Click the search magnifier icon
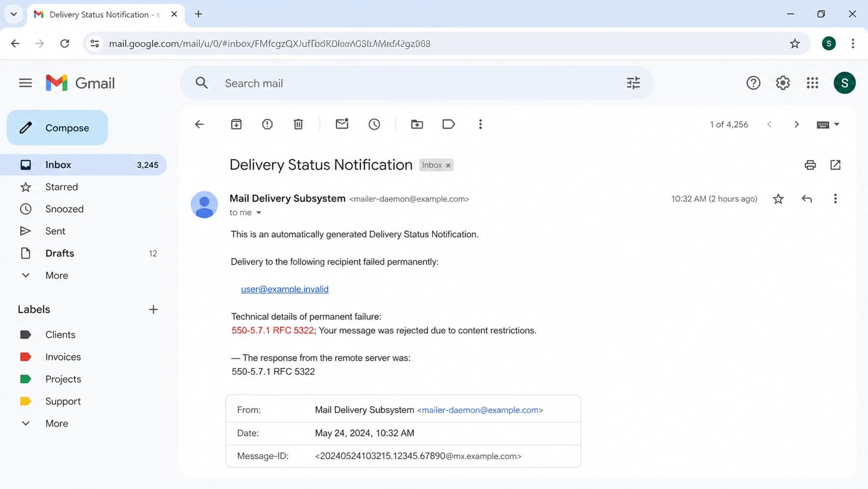The height and width of the screenshot is (489, 868). [202, 83]
